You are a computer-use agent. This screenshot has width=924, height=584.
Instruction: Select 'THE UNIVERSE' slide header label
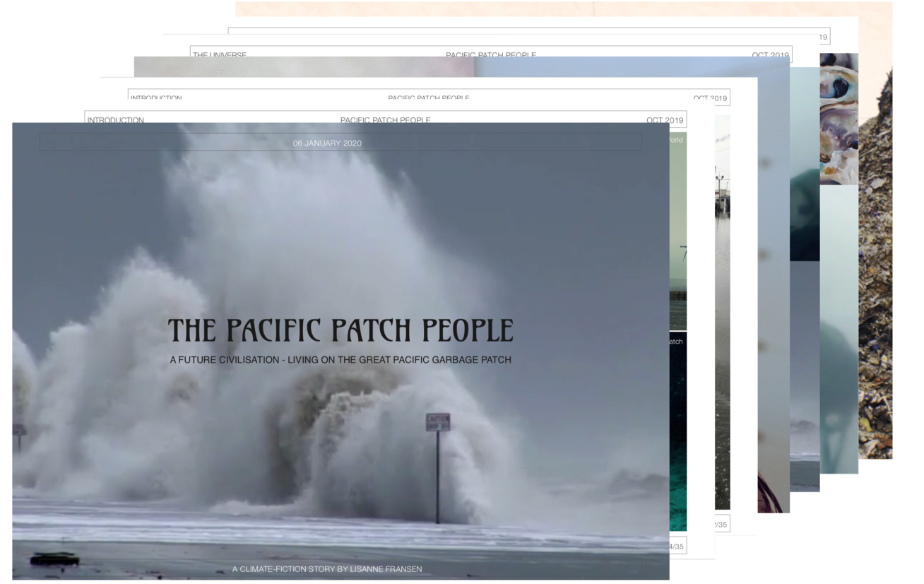pos(220,54)
